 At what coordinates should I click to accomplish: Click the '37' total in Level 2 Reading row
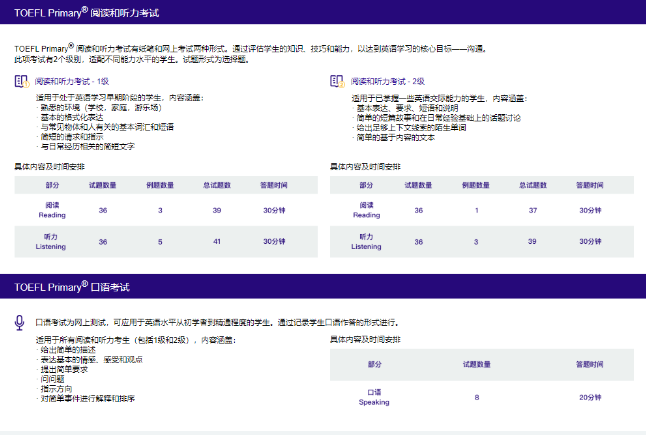pos(533,210)
